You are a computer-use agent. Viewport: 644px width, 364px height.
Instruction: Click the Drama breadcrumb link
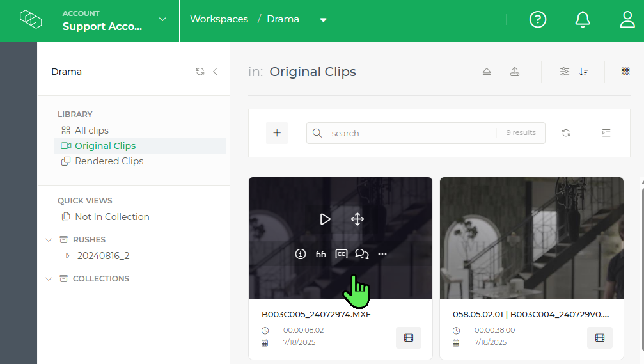[283, 19]
